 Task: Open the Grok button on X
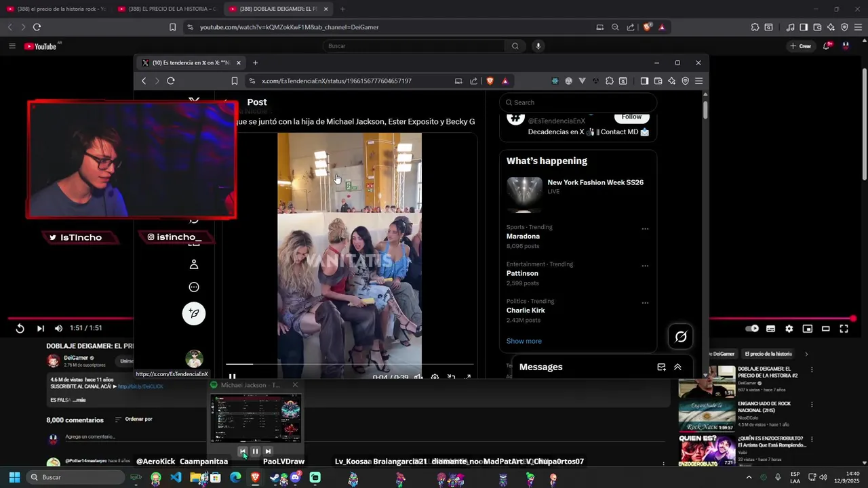pos(681,337)
